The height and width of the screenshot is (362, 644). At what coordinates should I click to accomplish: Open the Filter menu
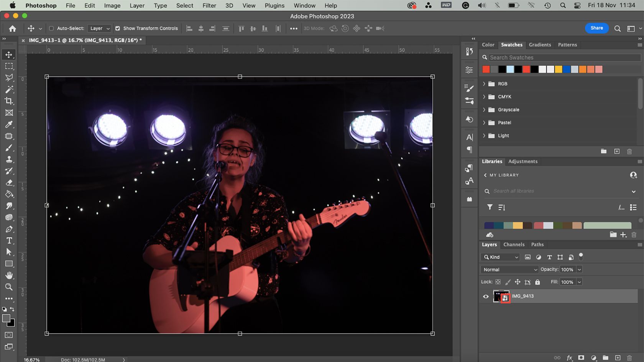pos(209,5)
